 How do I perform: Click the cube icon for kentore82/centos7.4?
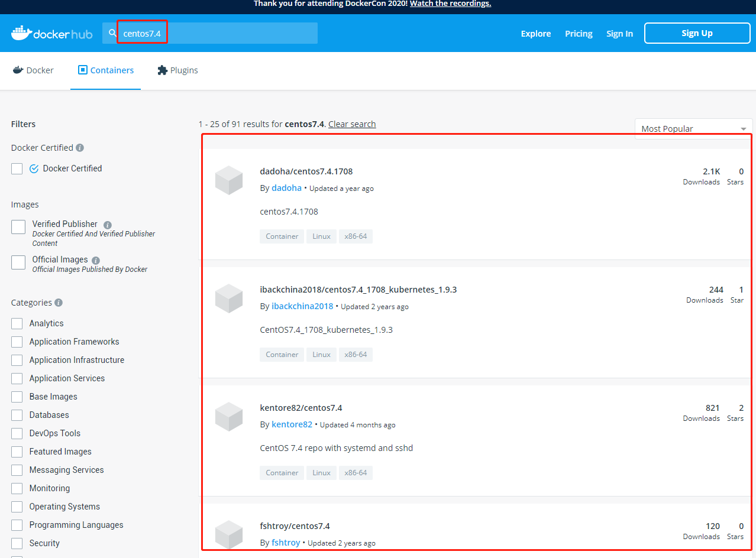[x=229, y=417]
